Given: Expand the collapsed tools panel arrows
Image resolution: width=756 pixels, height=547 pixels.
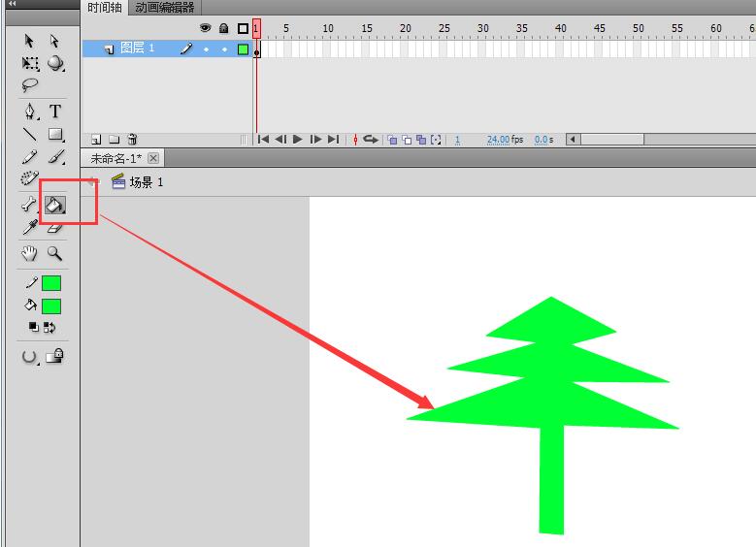Looking at the screenshot, I should click(x=13, y=4).
